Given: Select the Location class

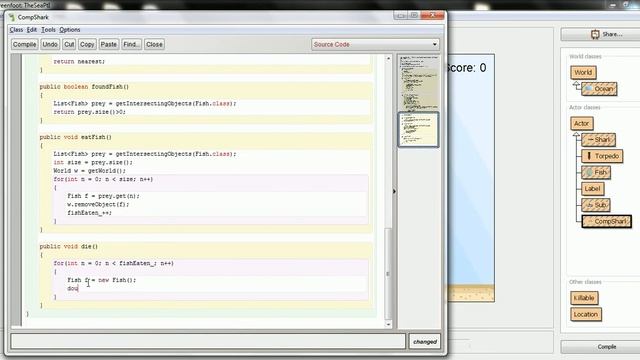Looking at the screenshot, I should 586,314.
